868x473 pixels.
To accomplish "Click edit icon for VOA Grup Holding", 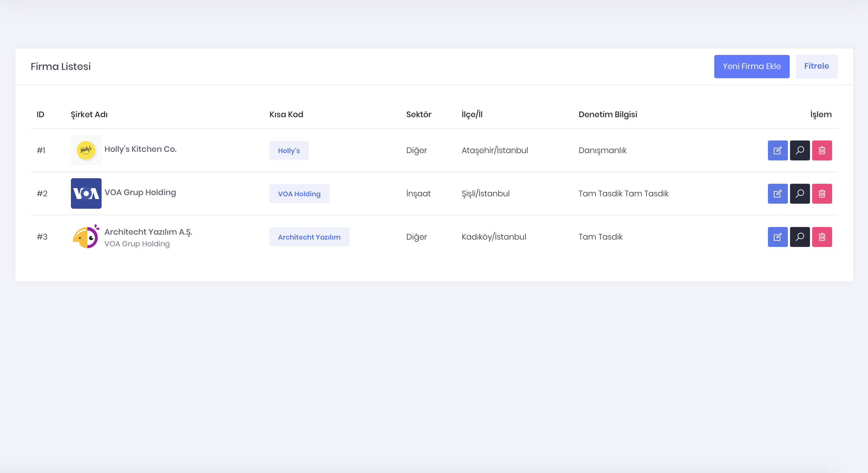I will [777, 194].
